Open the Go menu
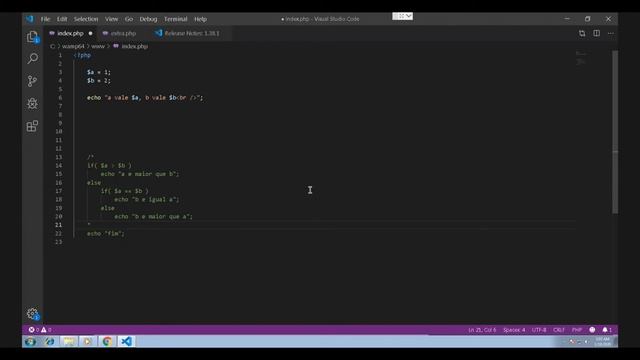This screenshot has width=640, height=360. 129,19
